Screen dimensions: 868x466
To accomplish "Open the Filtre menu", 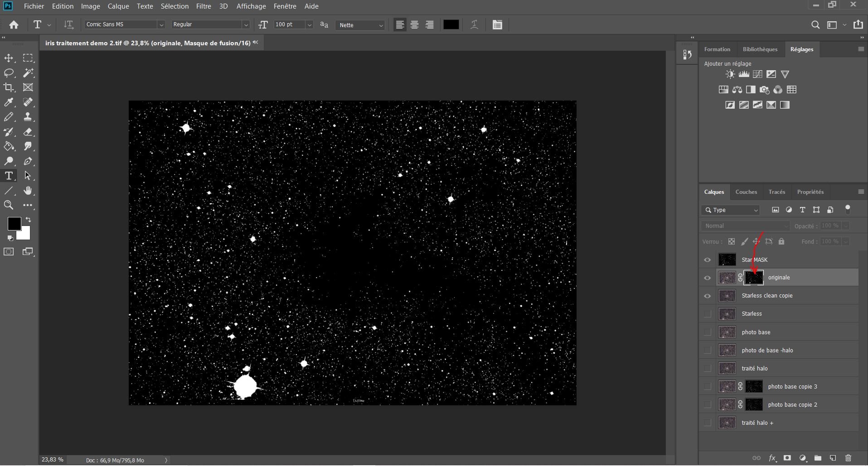I will 204,6.
